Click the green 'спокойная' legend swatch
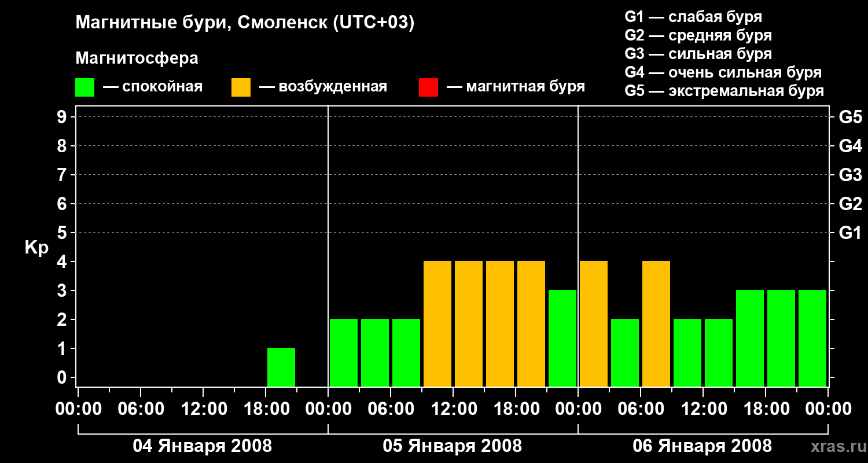The image size is (868, 463). (x=85, y=87)
